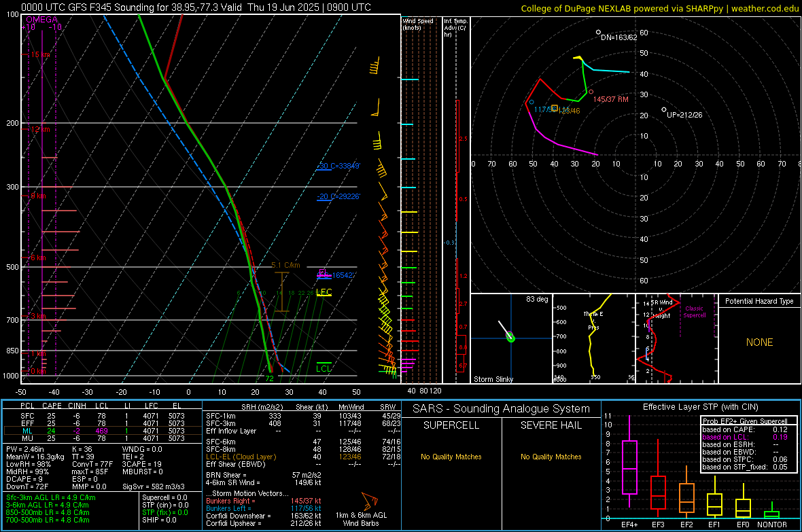Click the SigSvr = 582 m3/s3 value

pyautogui.click(x=154, y=486)
